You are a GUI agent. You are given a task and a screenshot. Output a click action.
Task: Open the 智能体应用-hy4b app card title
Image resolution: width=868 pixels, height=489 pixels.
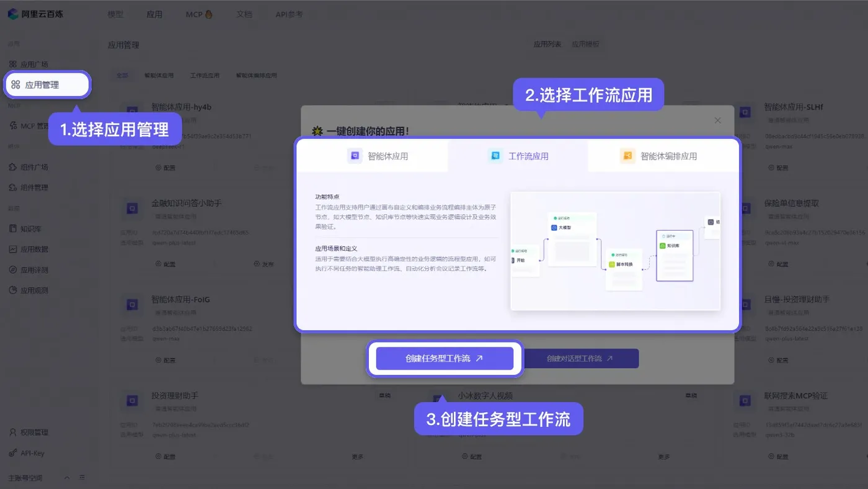pyautogui.click(x=181, y=107)
